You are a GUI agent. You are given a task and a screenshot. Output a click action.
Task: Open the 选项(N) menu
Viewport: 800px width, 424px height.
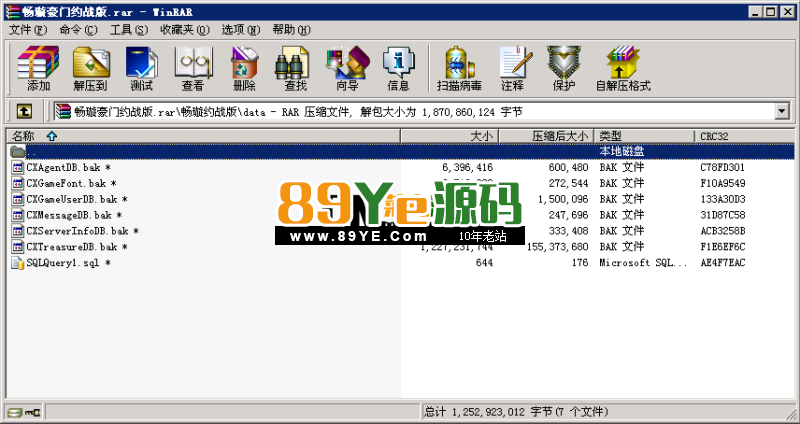coord(240,30)
